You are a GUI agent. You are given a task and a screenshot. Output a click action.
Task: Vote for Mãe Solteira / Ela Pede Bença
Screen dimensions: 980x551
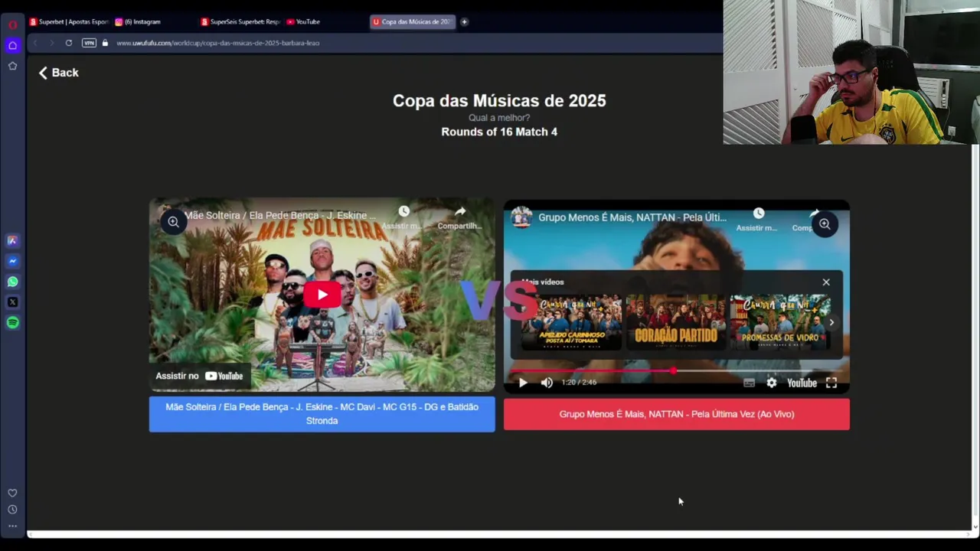click(x=322, y=414)
